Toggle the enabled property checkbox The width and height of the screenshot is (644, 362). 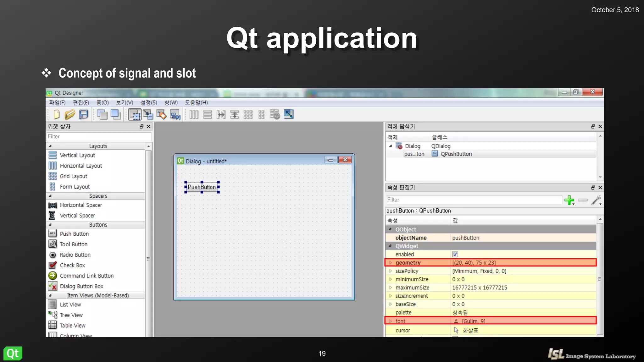coord(455,254)
